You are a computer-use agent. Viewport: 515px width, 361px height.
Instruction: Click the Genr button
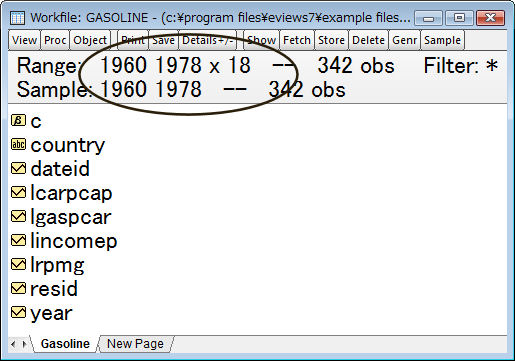(404, 40)
